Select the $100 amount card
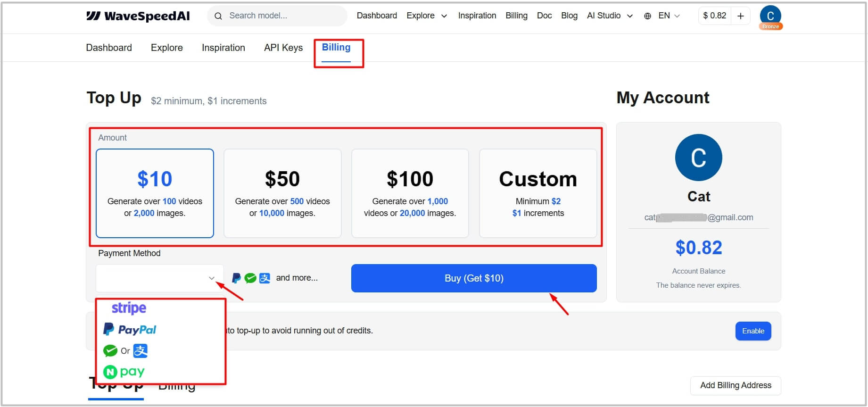Screen dimensions: 868x407 tap(410, 193)
